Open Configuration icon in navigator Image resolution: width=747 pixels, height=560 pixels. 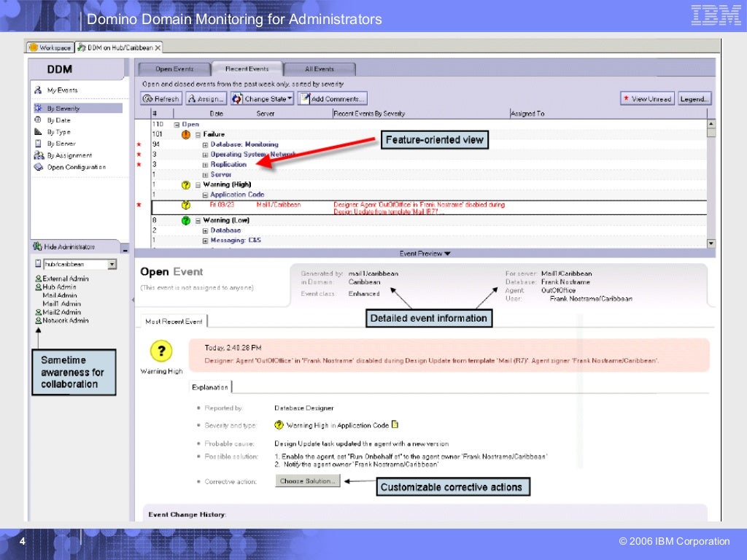coord(39,167)
